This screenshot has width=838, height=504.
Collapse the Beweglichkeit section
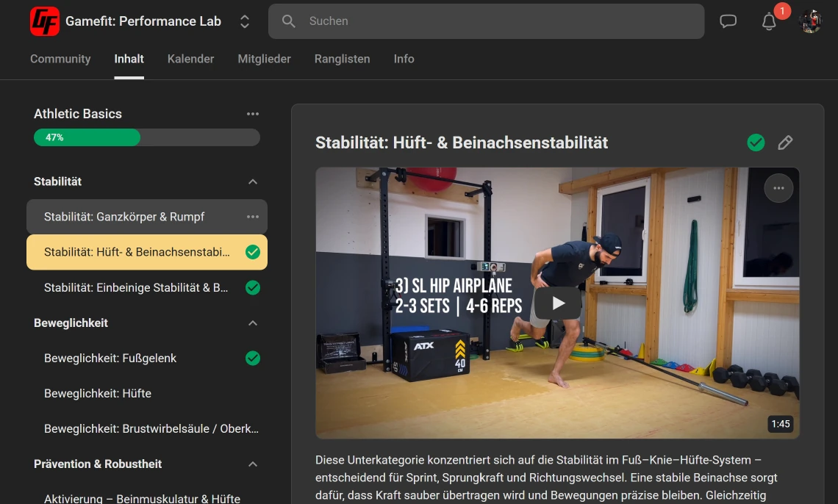pyautogui.click(x=253, y=323)
